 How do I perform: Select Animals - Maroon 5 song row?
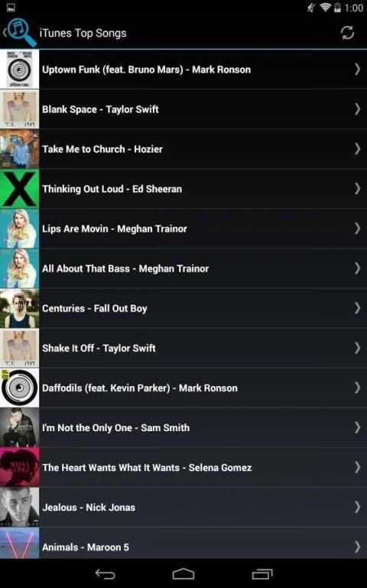[183, 544]
